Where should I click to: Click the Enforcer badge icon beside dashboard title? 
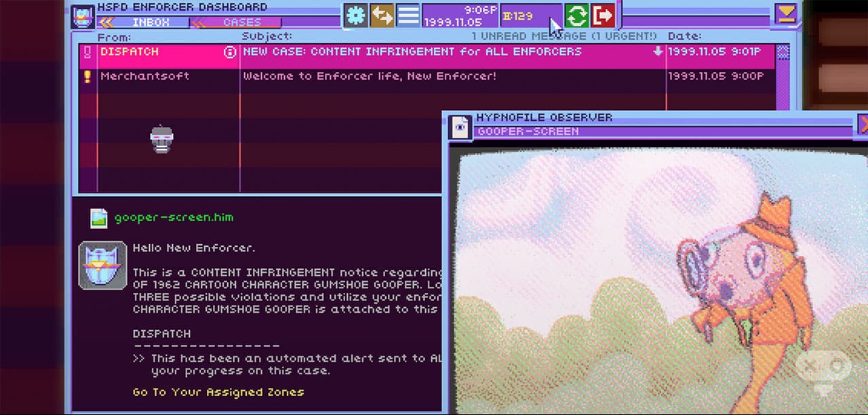tap(83, 15)
